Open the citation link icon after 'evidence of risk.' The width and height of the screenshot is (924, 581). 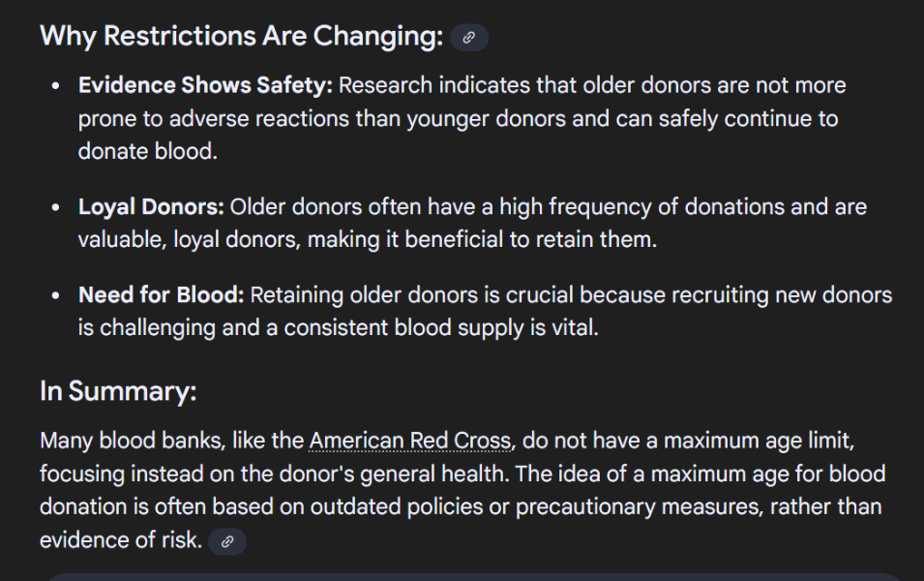[x=227, y=541]
